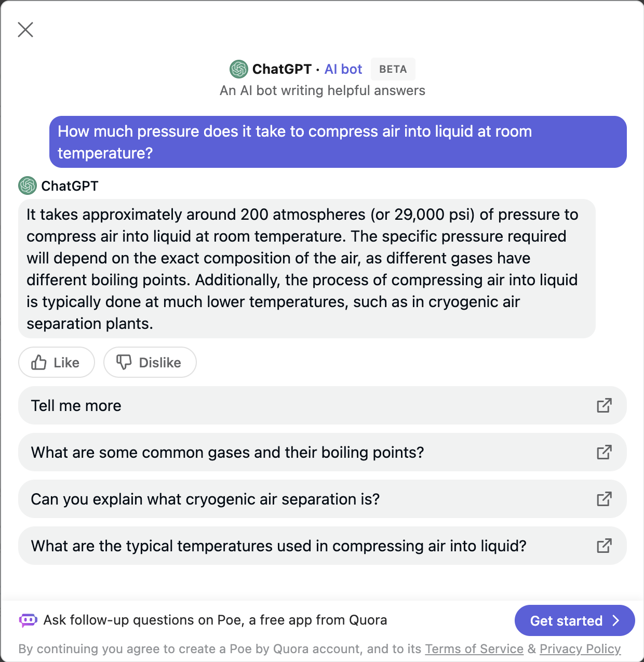The height and width of the screenshot is (662, 644).
Task: Click external link icon on boiling points suggestion
Action: [604, 452]
